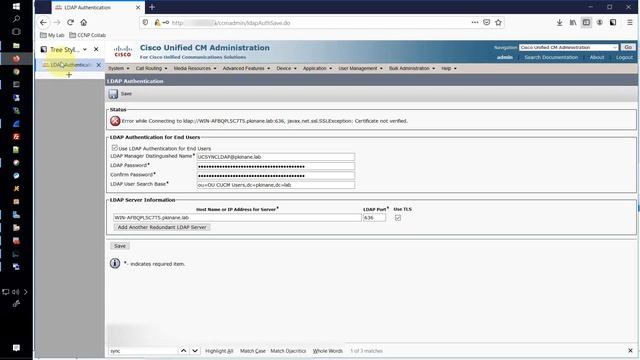The width and height of the screenshot is (640, 360).
Task: Open Task View icon on taskbar
Action: 16,31
